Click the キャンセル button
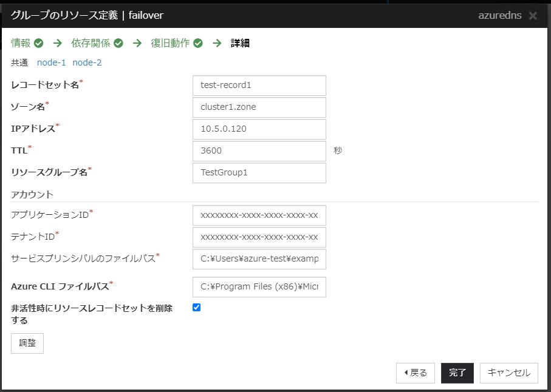 (508, 373)
